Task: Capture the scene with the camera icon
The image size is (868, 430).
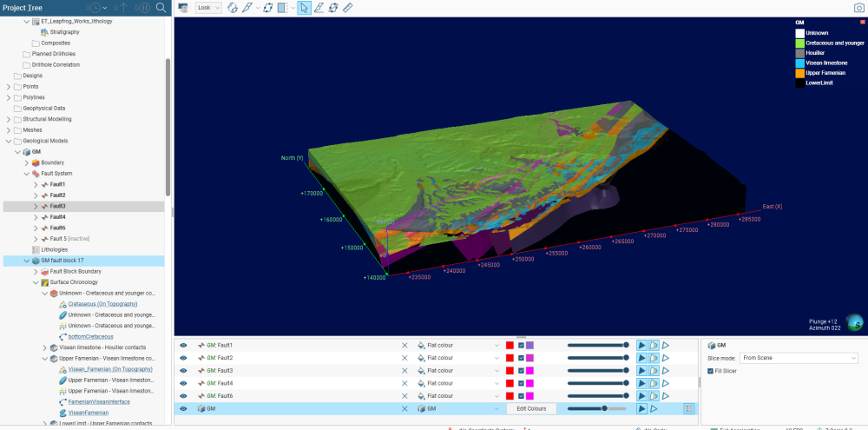Action: (x=858, y=8)
